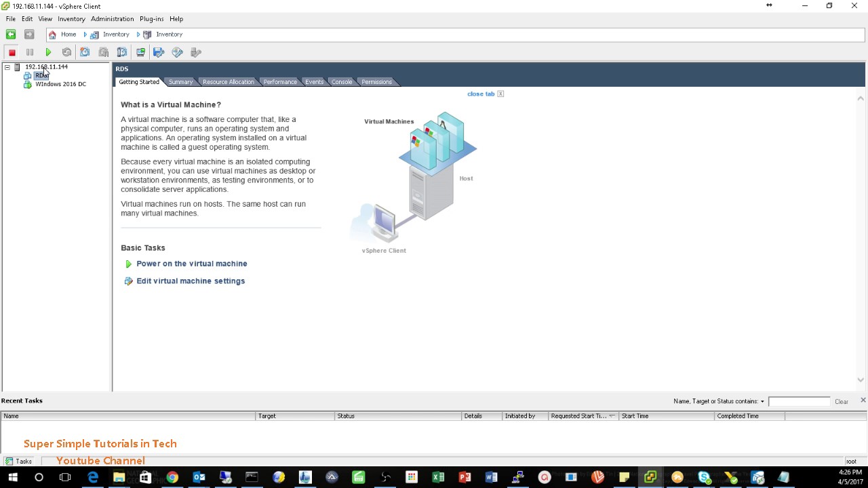
Task: Click the Windows Start button
Action: (12, 477)
